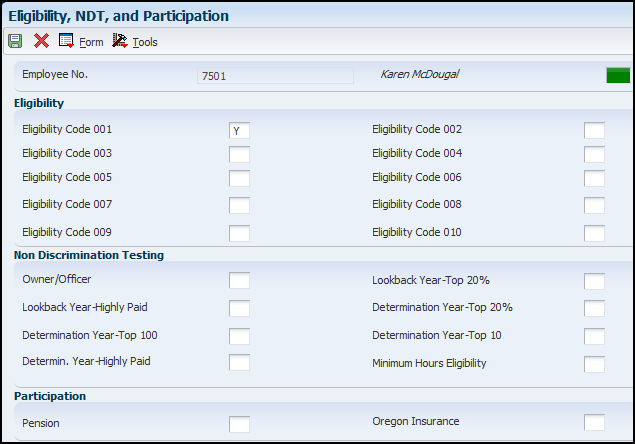Select the Eligibility Code 001 field containing Y
This screenshot has width=635, height=444.
point(239,130)
